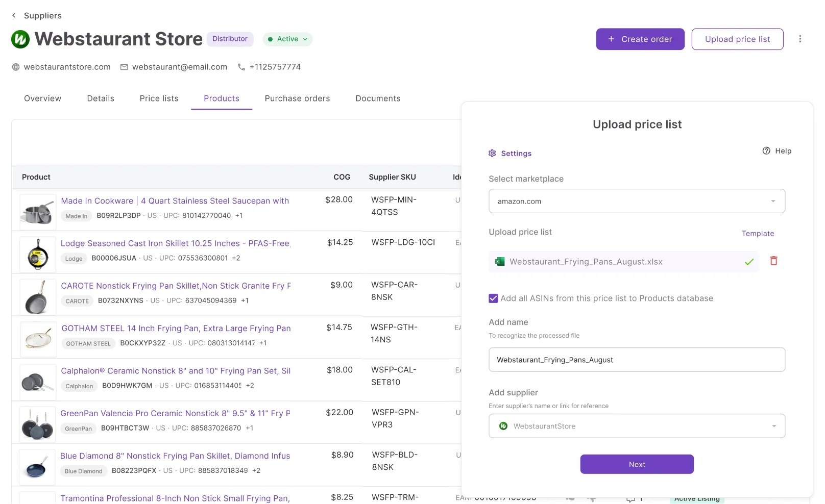This screenshot has width=825, height=504.
Task: Click the COG column header
Action: click(342, 177)
